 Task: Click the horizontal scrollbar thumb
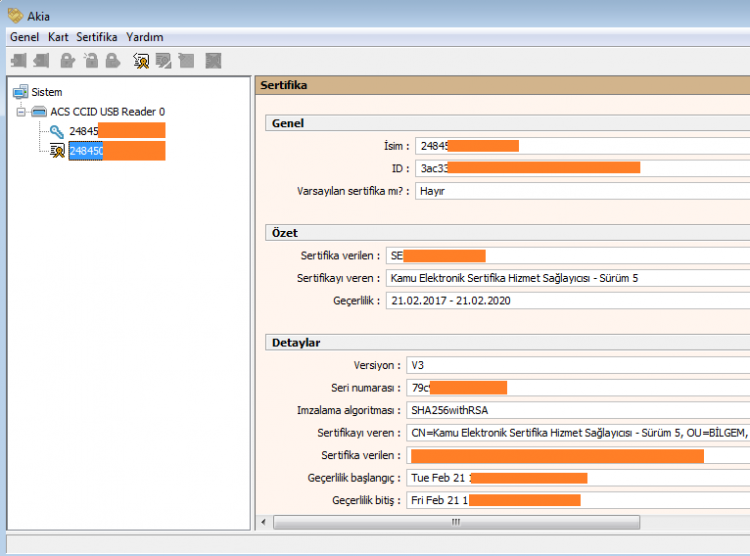(456, 522)
